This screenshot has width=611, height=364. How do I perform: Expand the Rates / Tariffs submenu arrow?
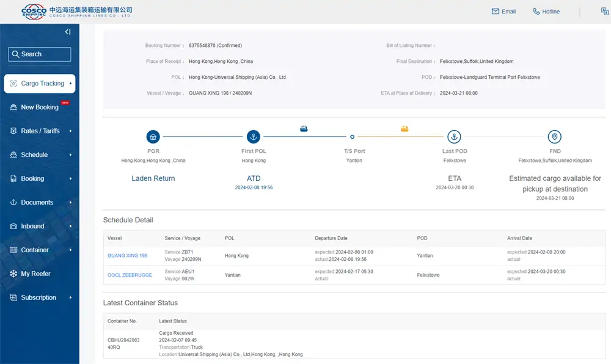click(x=70, y=131)
